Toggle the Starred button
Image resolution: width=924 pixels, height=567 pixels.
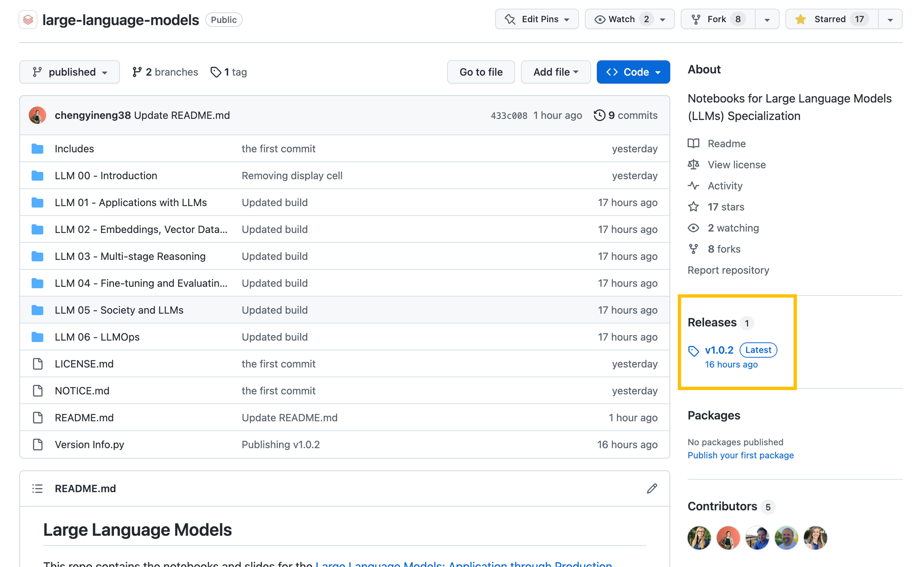(x=832, y=19)
